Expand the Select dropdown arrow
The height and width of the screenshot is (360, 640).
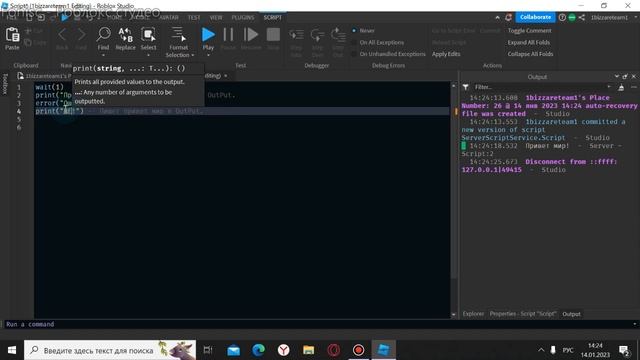[x=148, y=55]
